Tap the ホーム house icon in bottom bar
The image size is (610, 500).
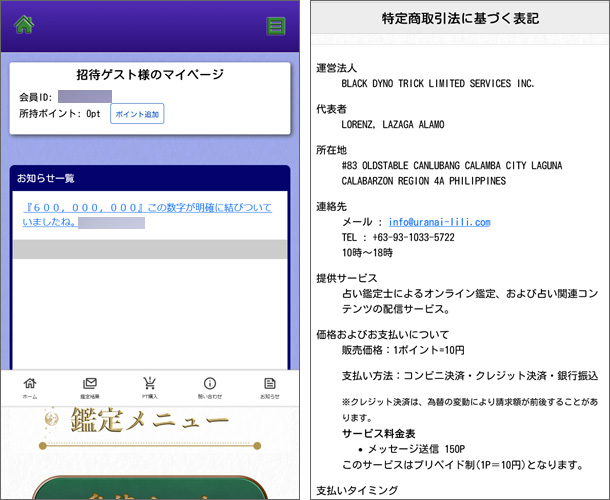click(30, 387)
